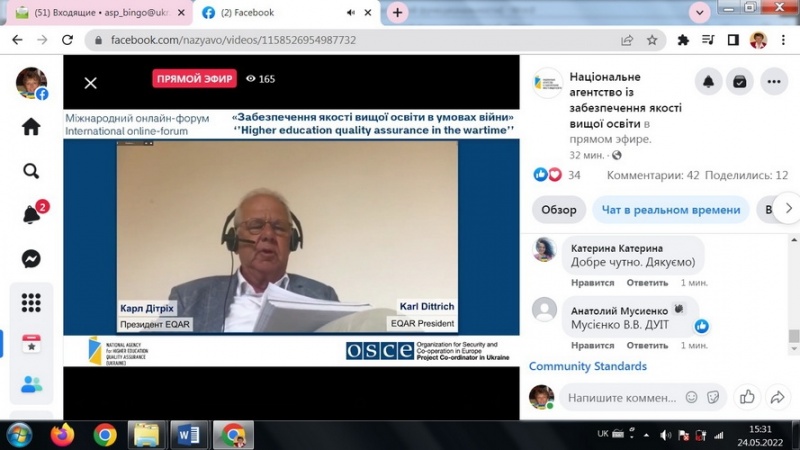This screenshot has width=800, height=450.
Task: Expand more tabs with right chevron arrow
Action: (x=788, y=209)
